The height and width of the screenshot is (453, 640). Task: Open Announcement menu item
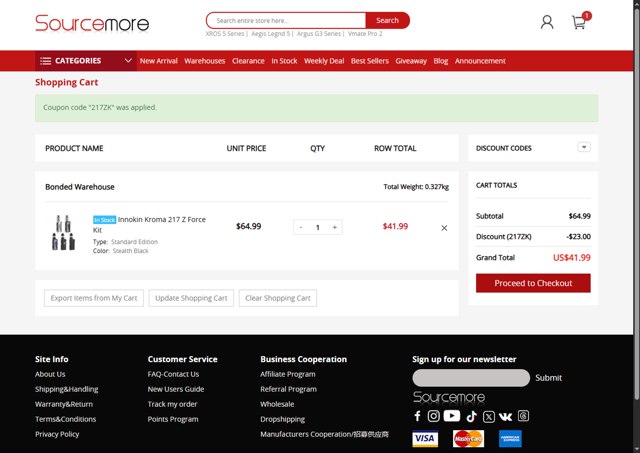[480, 61]
